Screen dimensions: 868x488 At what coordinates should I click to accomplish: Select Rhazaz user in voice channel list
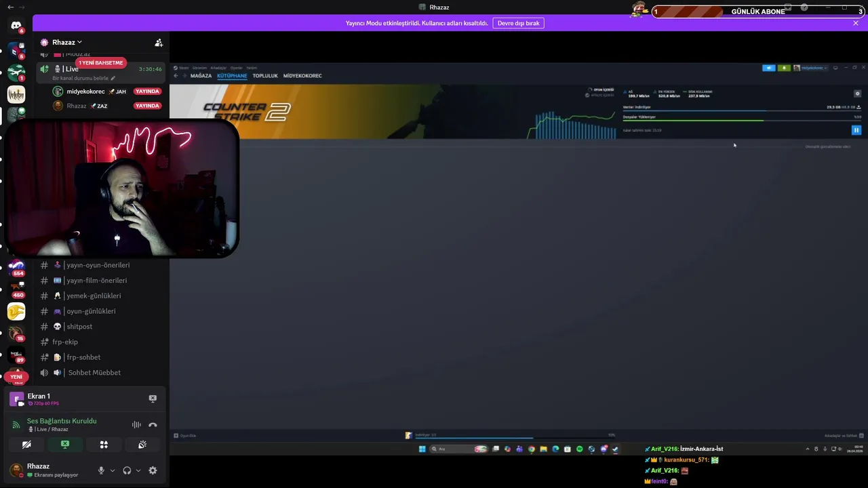[107, 106]
